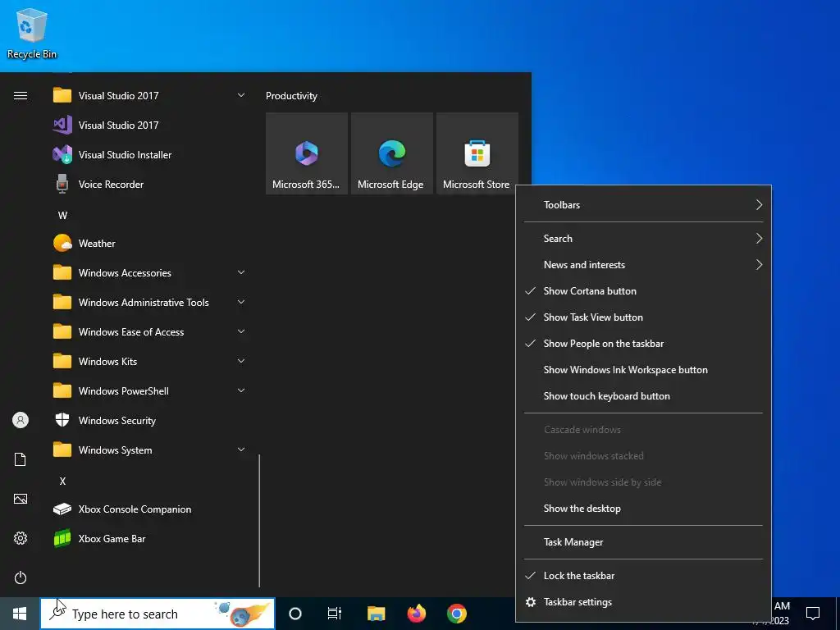Click the Start menu hamburger icon

coord(21,96)
